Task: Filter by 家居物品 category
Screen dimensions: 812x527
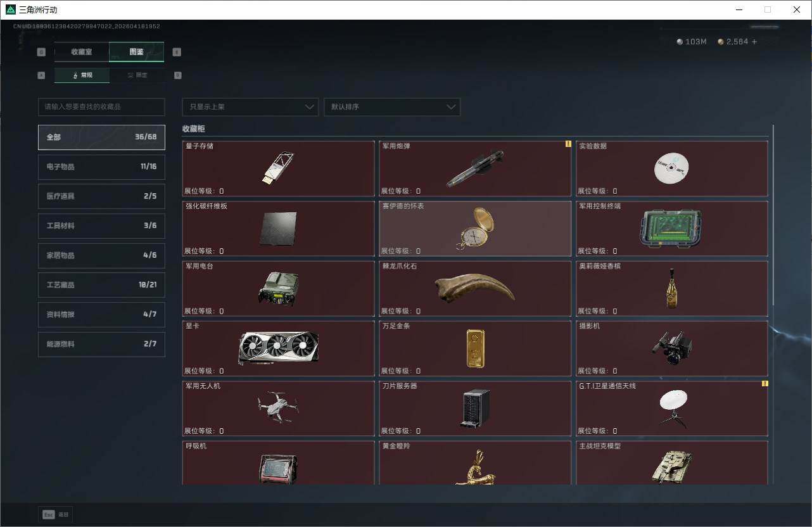Action: tap(101, 255)
